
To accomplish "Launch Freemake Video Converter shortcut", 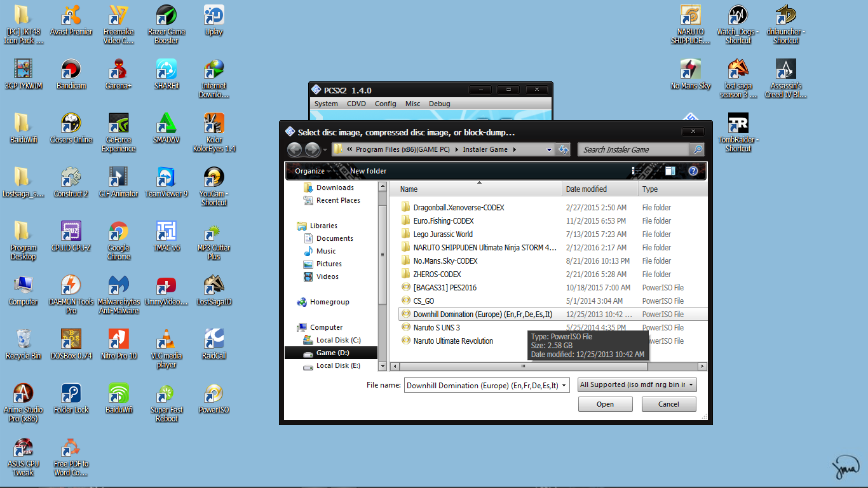I will pyautogui.click(x=119, y=25).
